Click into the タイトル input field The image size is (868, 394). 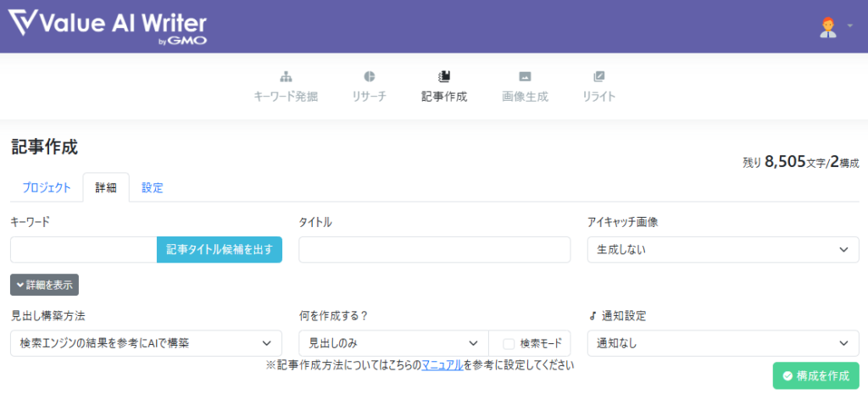[x=434, y=250]
